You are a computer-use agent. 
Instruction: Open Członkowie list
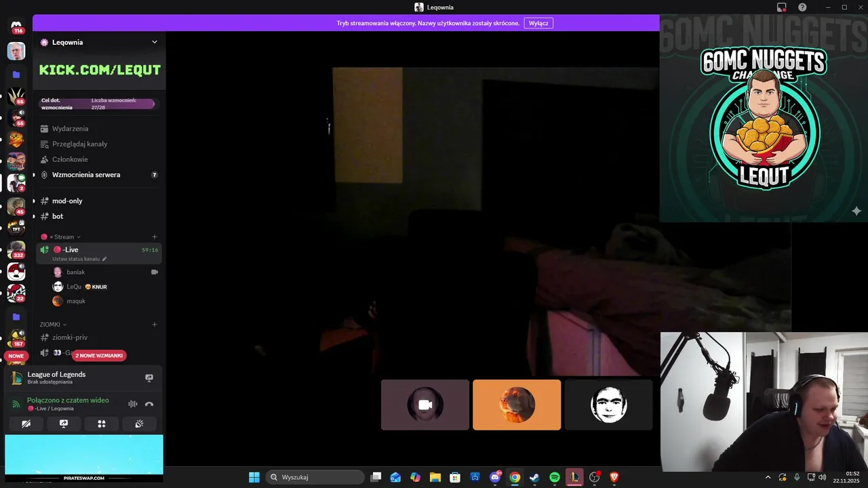click(98, 159)
